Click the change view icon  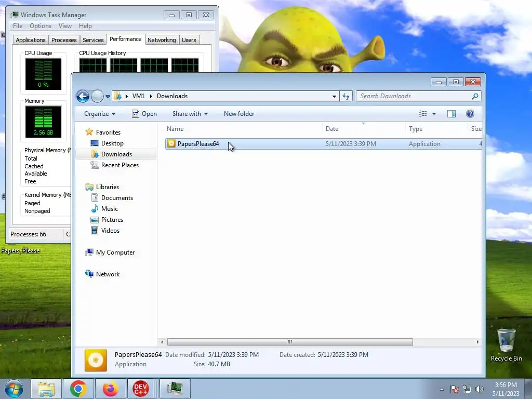tap(423, 114)
